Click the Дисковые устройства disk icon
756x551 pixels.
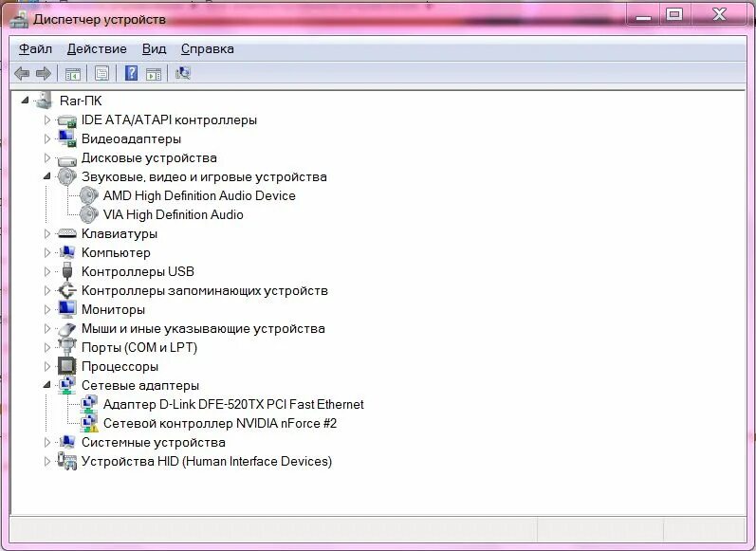point(67,159)
